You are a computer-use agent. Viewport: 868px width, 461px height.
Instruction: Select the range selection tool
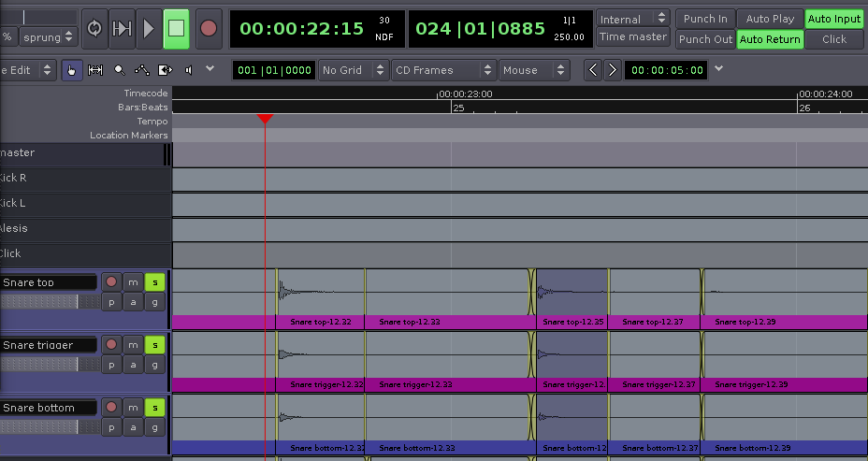pyautogui.click(x=95, y=70)
